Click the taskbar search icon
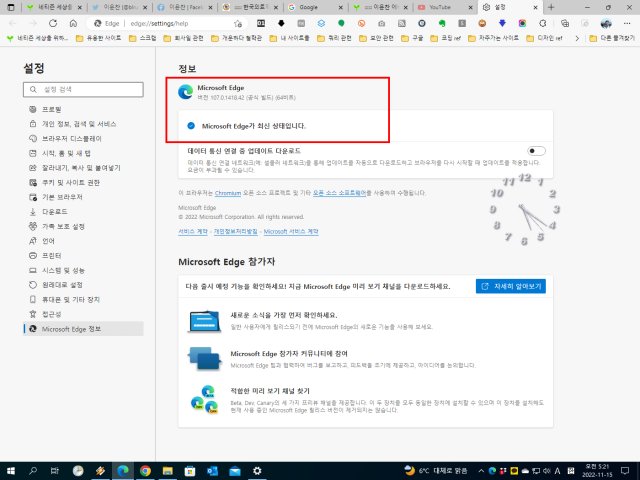 pyautogui.click(x=33, y=471)
